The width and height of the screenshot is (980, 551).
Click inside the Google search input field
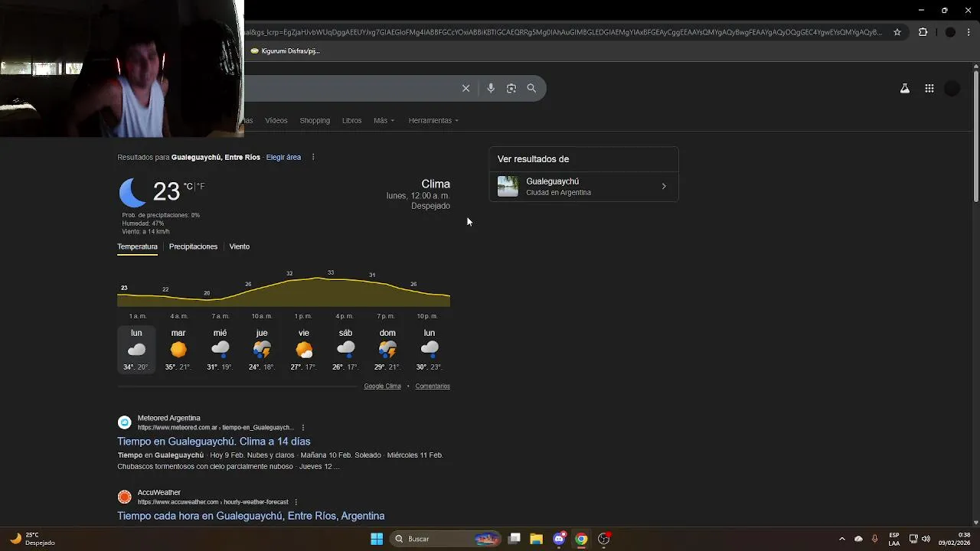348,88
